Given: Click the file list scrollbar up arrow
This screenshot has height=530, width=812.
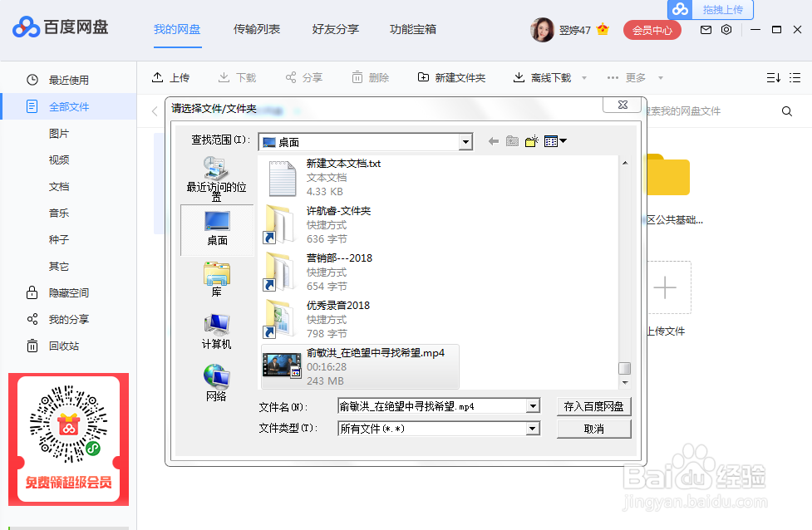Looking at the screenshot, I should [625, 163].
